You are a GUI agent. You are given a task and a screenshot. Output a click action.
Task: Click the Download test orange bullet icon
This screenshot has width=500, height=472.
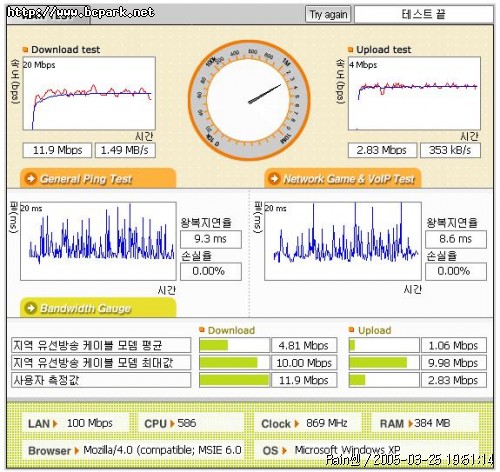[25, 50]
